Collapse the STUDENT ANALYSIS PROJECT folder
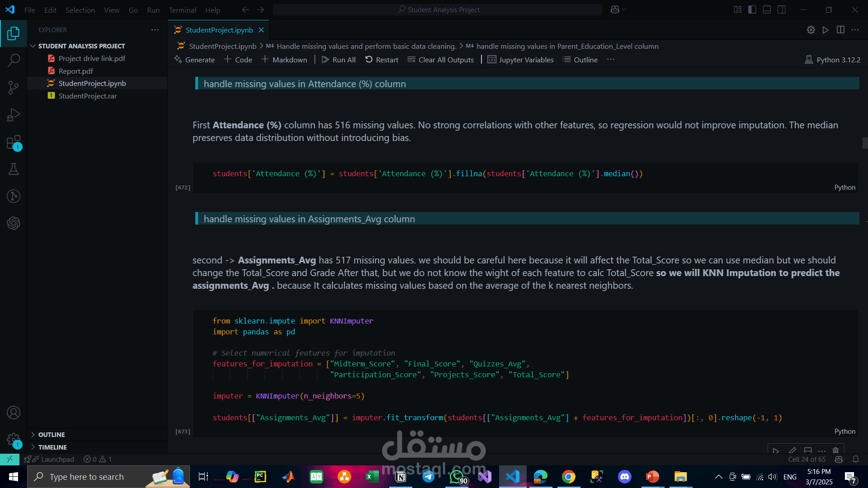 click(81, 46)
